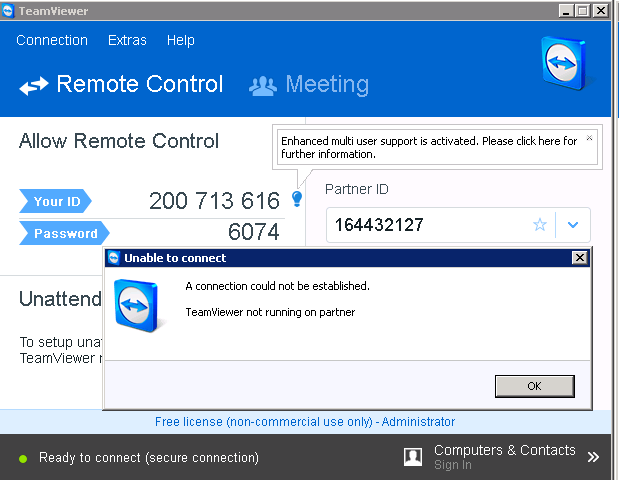Screen dimensions: 619x480
Task: Click OK in Unable to connect dialog
Action: 535,386
